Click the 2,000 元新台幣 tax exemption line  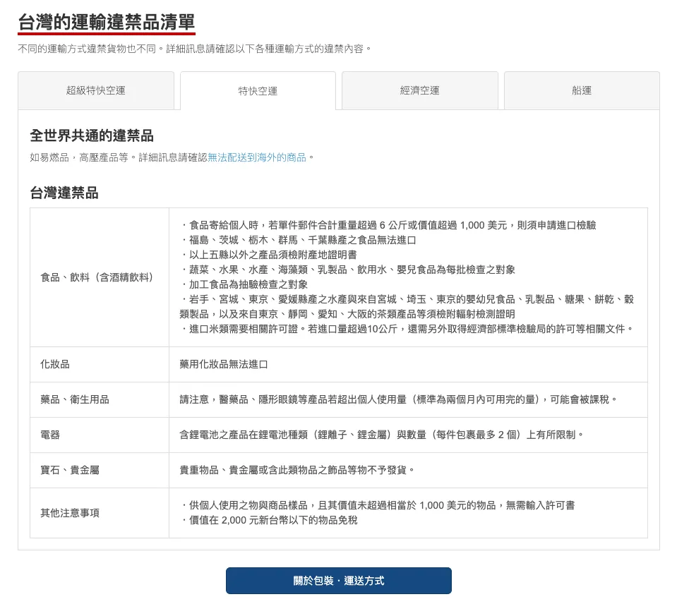[x=269, y=520]
